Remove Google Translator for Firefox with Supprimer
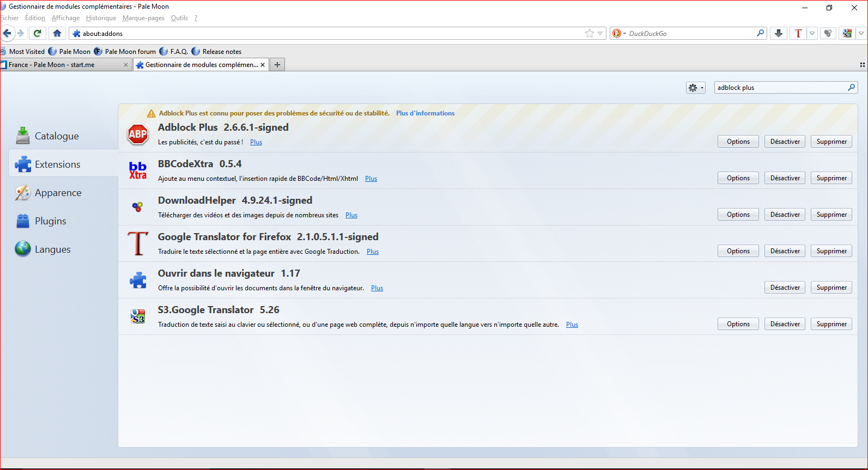The height and width of the screenshot is (470, 868). [831, 251]
